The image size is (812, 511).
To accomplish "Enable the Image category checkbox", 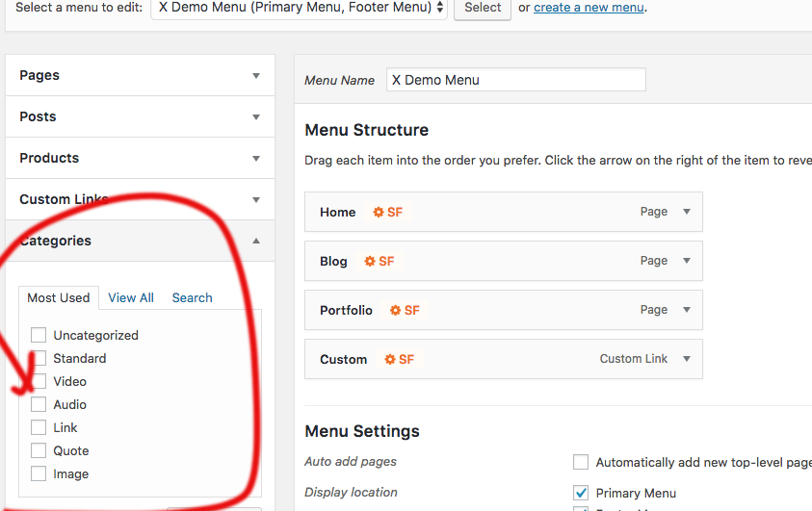I will click(39, 474).
